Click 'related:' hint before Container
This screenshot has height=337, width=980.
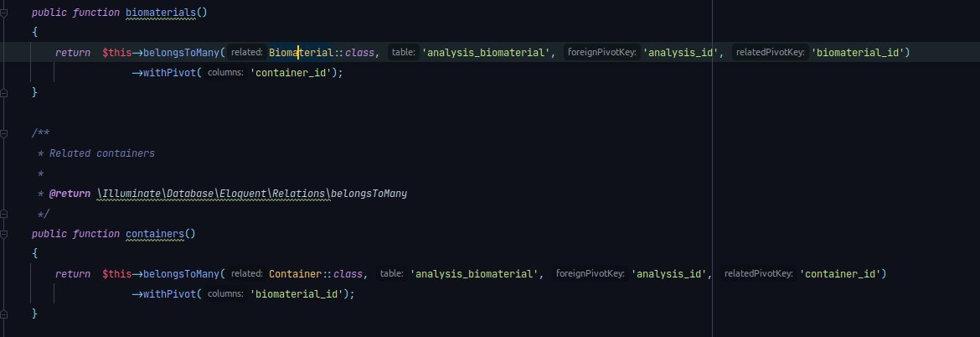(x=247, y=274)
